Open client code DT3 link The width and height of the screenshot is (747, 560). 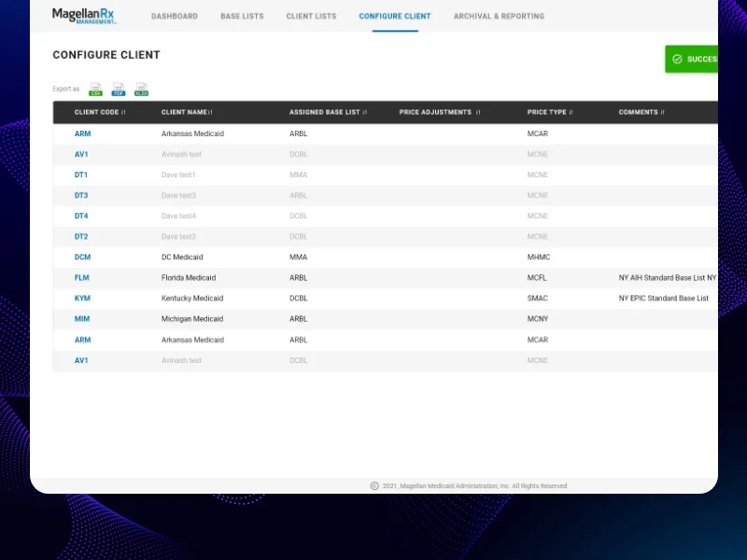[81, 195]
